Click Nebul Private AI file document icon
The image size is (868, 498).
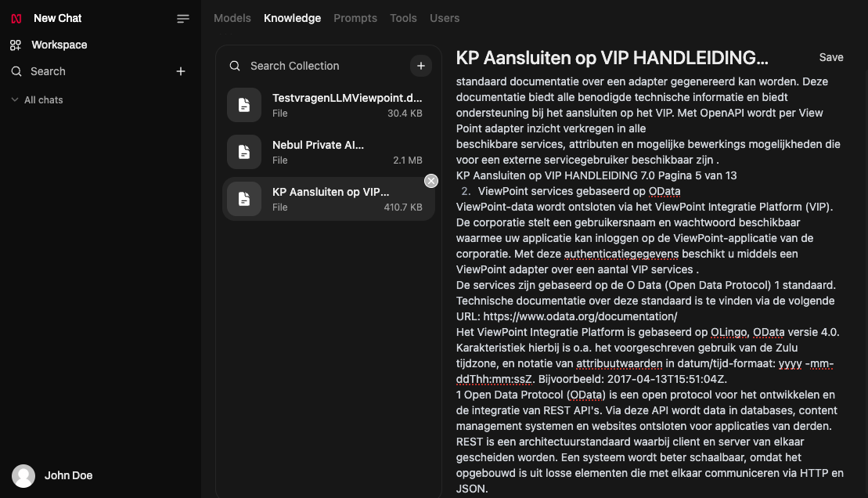pos(244,152)
